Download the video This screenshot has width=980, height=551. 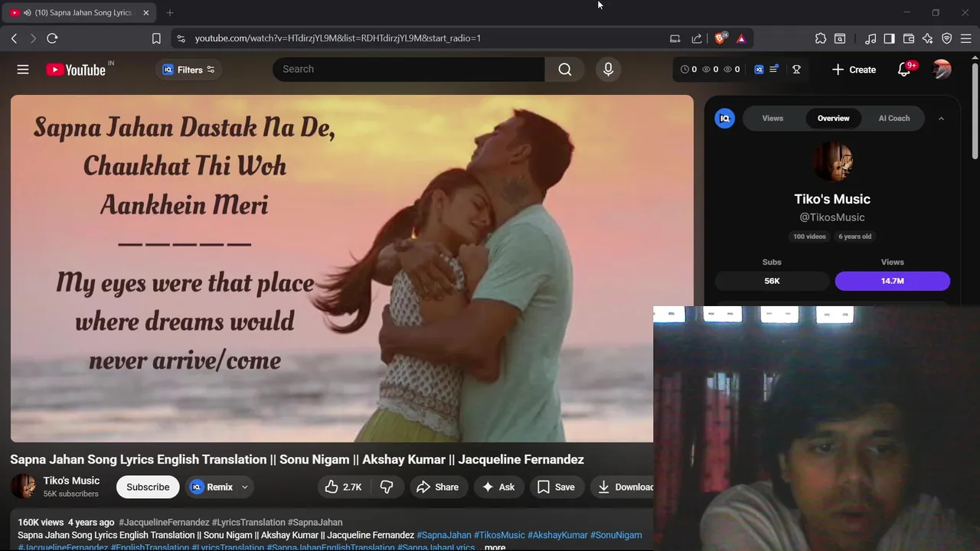pos(625,487)
